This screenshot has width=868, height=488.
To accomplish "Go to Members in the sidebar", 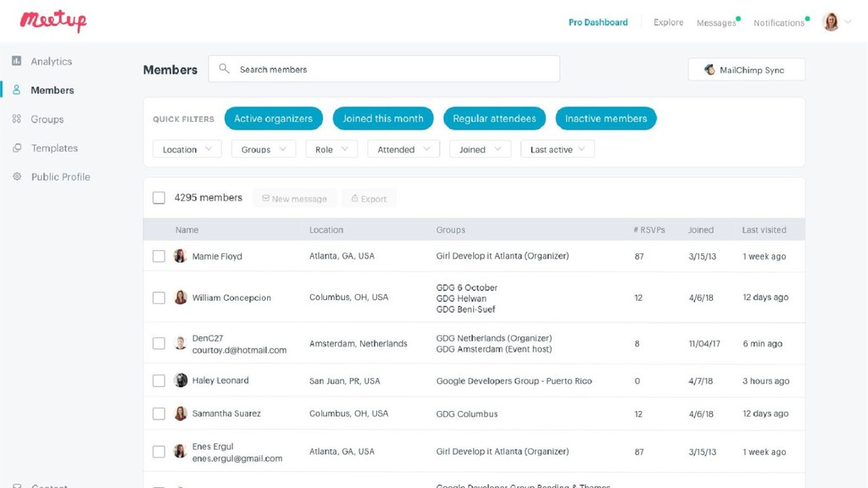I will pyautogui.click(x=52, y=91).
